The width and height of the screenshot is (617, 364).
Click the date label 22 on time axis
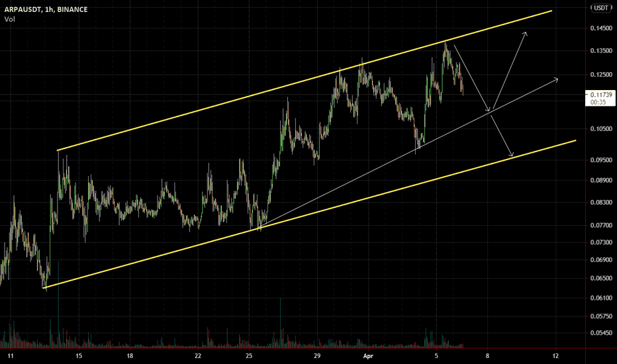tap(198, 356)
